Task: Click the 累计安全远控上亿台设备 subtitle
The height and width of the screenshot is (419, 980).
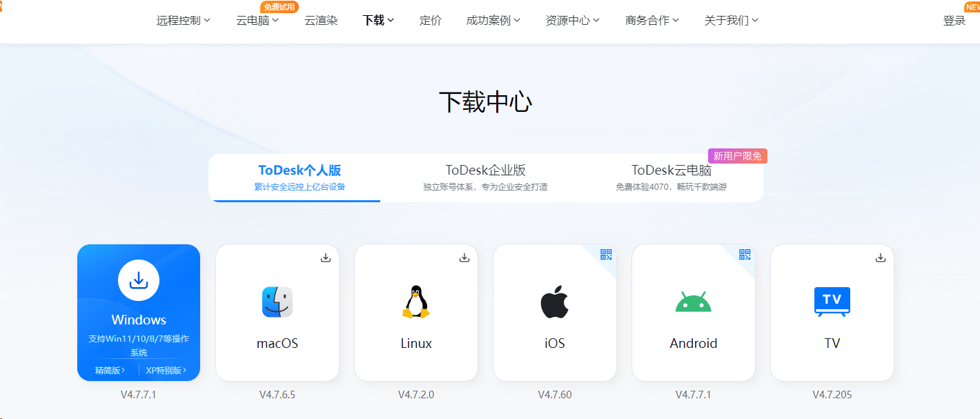Action: point(300,187)
